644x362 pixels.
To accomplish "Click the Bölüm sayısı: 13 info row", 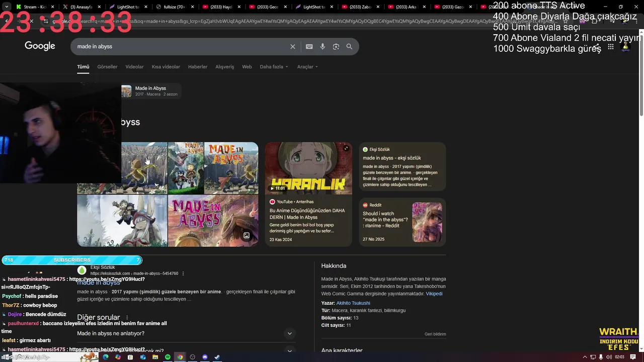I will (340, 318).
